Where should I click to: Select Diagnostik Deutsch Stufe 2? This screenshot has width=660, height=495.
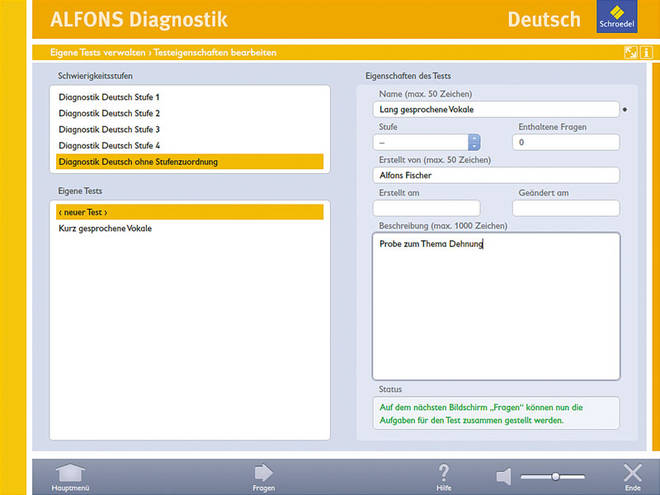click(x=190, y=113)
